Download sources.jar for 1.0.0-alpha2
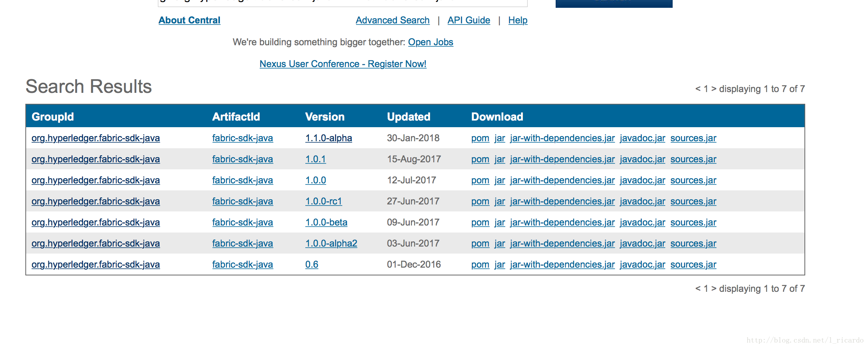Viewport: 868px width, 348px height. coord(693,243)
